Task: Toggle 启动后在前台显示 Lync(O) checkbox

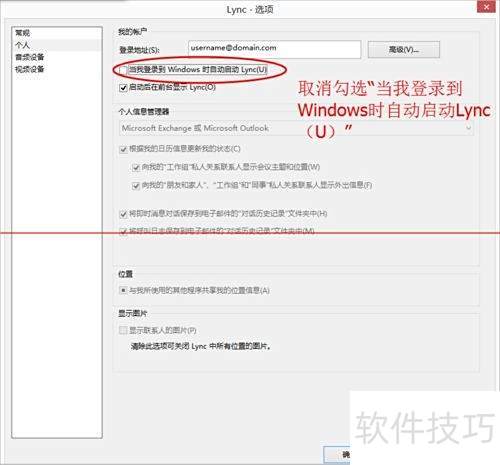Action: (123, 88)
